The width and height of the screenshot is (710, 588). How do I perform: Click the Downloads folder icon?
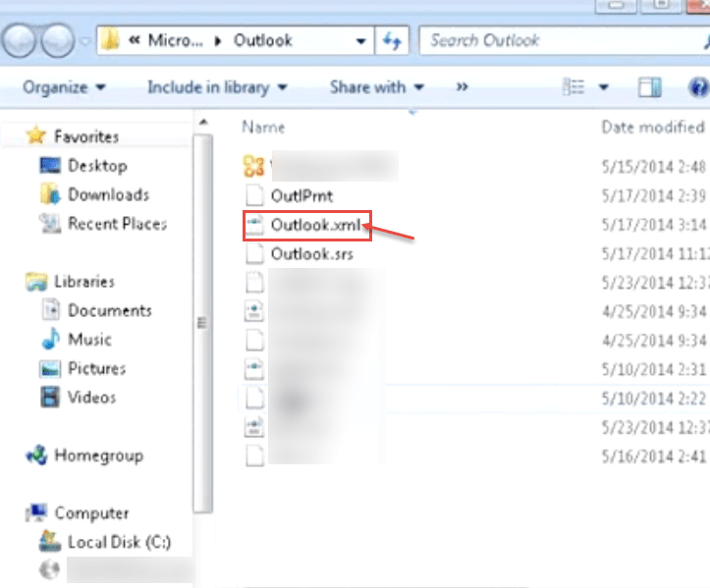(50, 194)
